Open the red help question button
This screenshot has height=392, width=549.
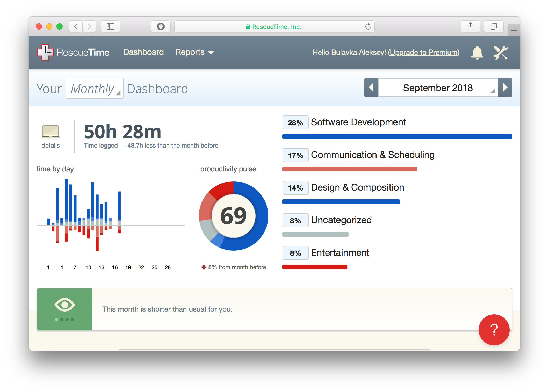494,330
